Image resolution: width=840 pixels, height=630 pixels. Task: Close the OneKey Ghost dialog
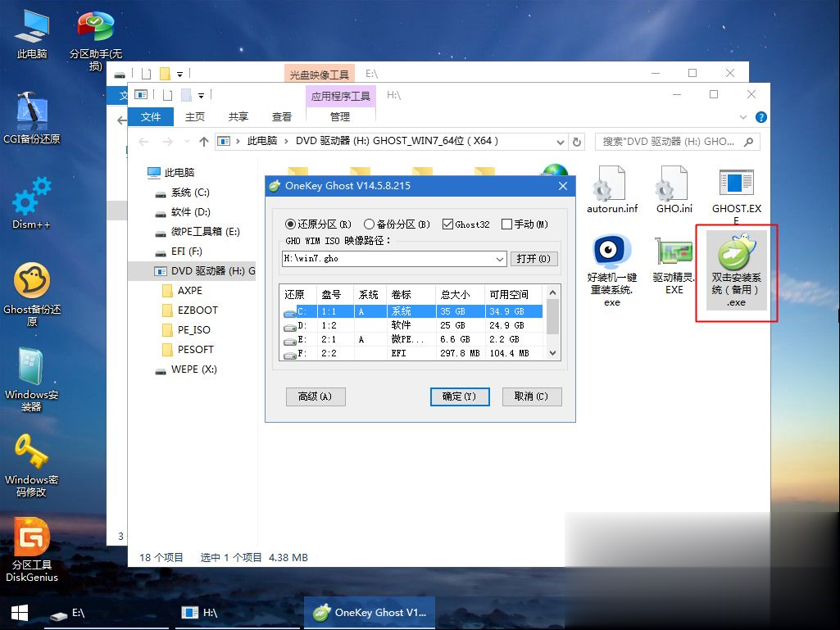[562, 186]
